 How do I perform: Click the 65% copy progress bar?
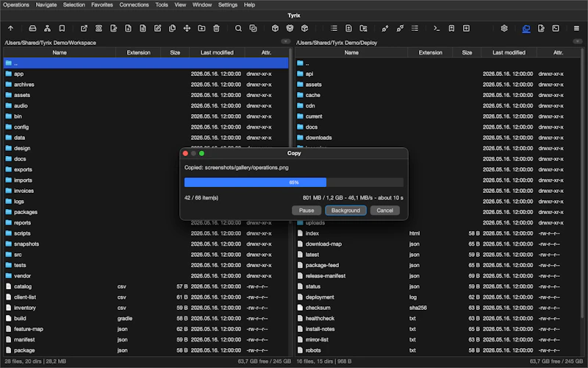coord(293,183)
